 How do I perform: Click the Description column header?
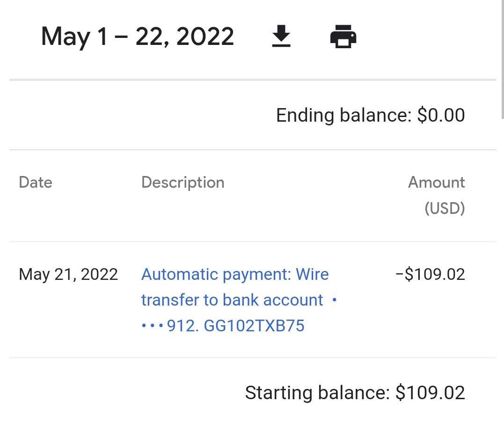point(183,183)
